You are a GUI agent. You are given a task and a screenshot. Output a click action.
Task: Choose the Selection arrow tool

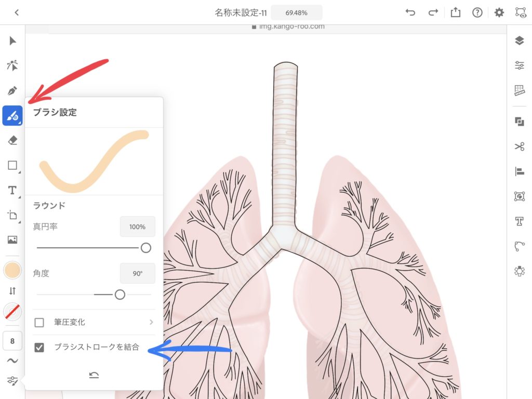(x=12, y=41)
